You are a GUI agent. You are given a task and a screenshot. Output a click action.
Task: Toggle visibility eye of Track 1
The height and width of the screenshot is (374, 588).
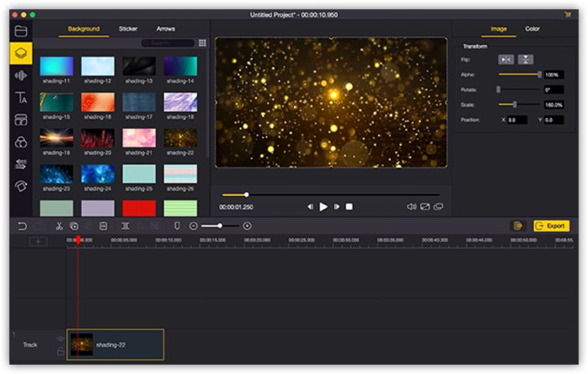60,339
